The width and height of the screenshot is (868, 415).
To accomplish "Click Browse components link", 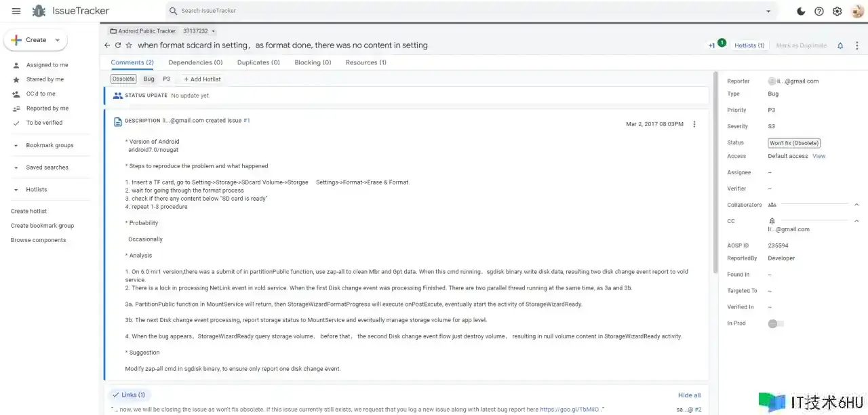I will pyautogui.click(x=39, y=240).
